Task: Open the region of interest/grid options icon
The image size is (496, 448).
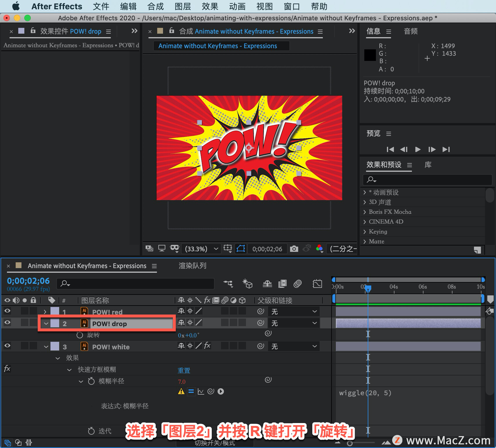Action: [x=228, y=249]
